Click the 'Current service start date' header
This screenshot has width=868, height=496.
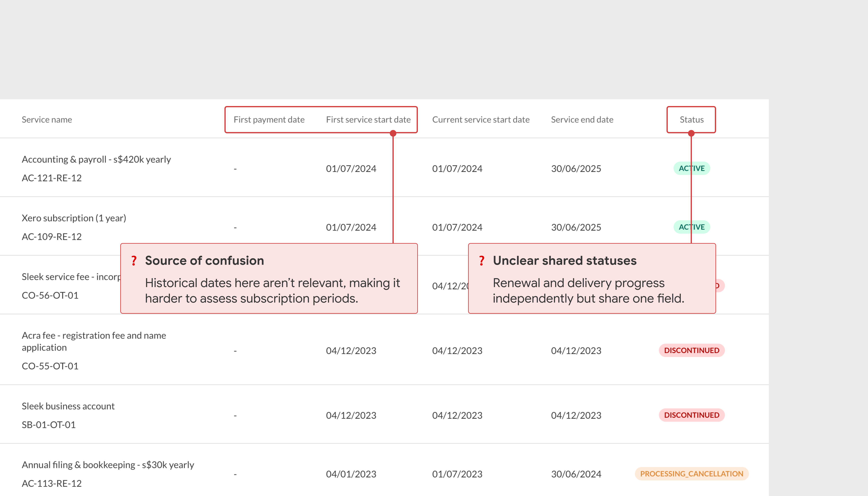click(x=481, y=120)
